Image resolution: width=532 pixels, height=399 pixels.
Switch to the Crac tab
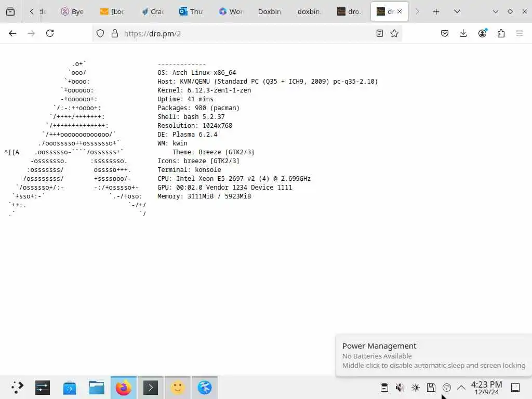[x=153, y=11]
